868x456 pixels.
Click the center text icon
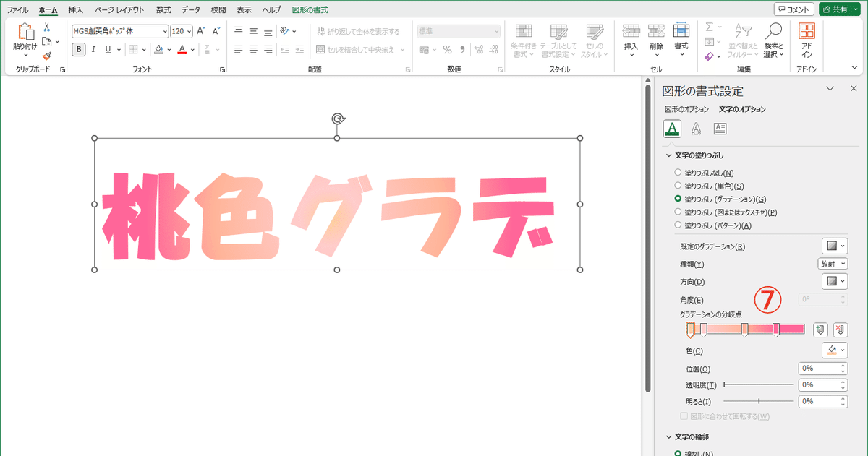253,49
